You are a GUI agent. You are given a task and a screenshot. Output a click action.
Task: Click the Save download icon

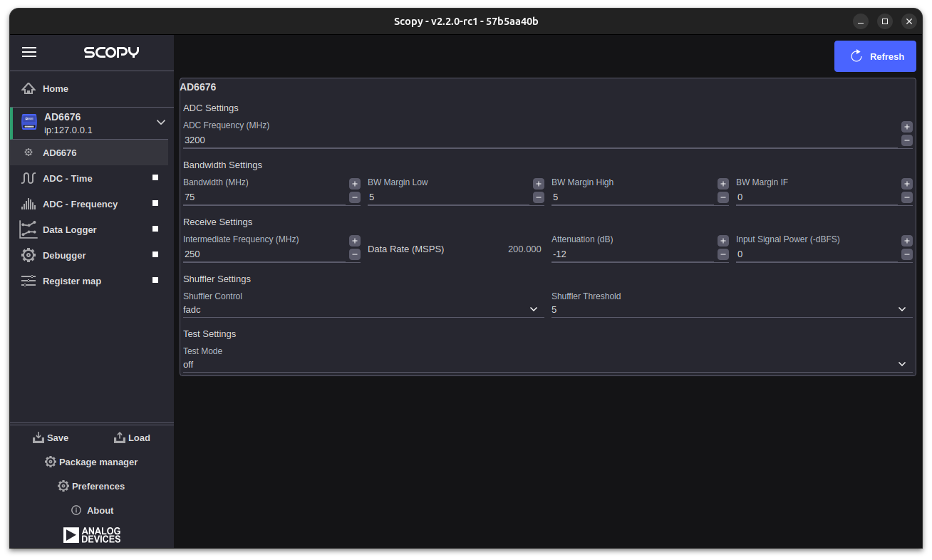pyautogui.click(x=38, y=437)
